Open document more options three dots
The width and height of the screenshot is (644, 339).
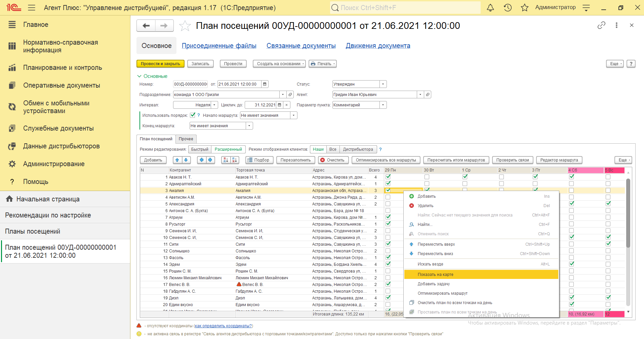(x=616, y=25)
